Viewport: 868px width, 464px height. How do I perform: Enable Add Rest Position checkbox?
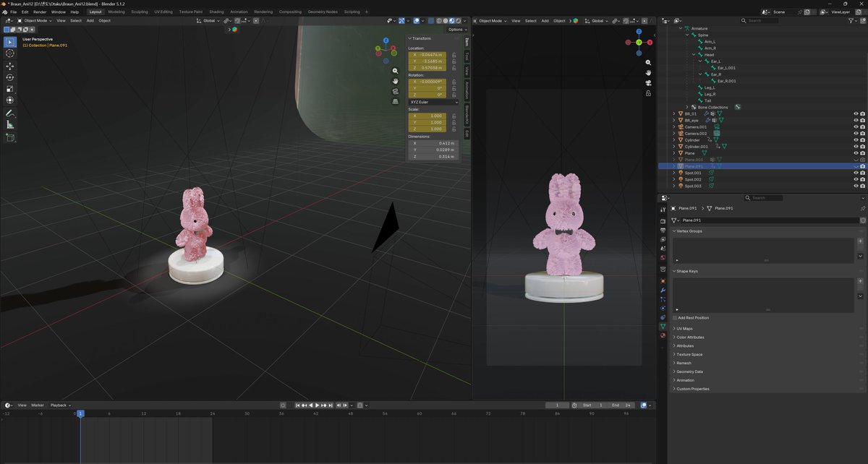(x=676, y=318)
